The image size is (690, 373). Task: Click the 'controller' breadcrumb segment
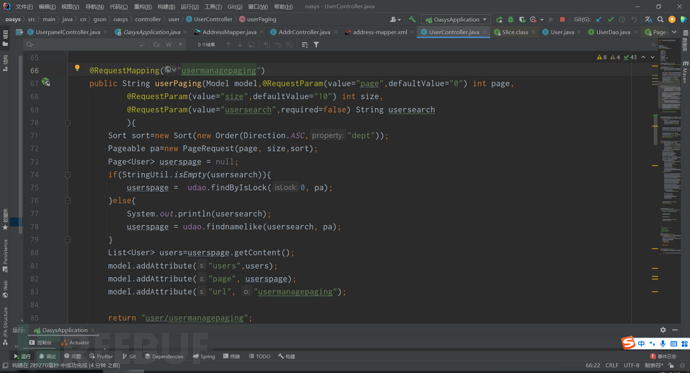click(147, 19)
